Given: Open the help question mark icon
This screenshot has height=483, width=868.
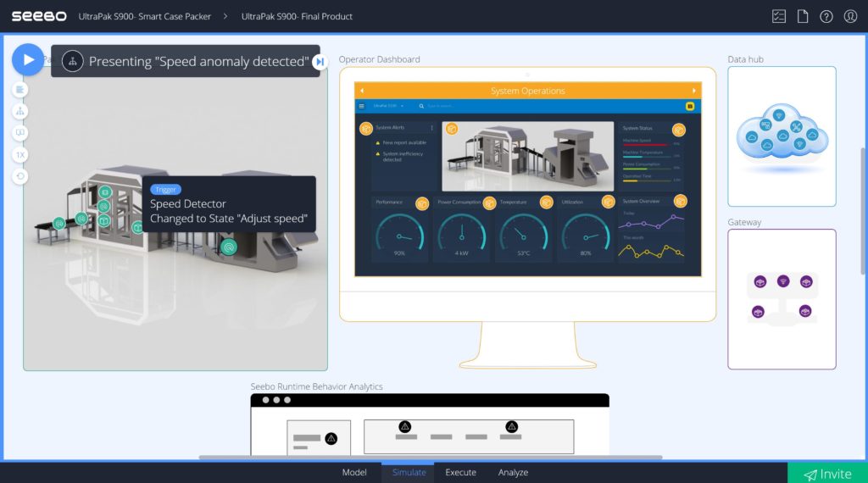Looking at the screenshot, I should point(826,17).
